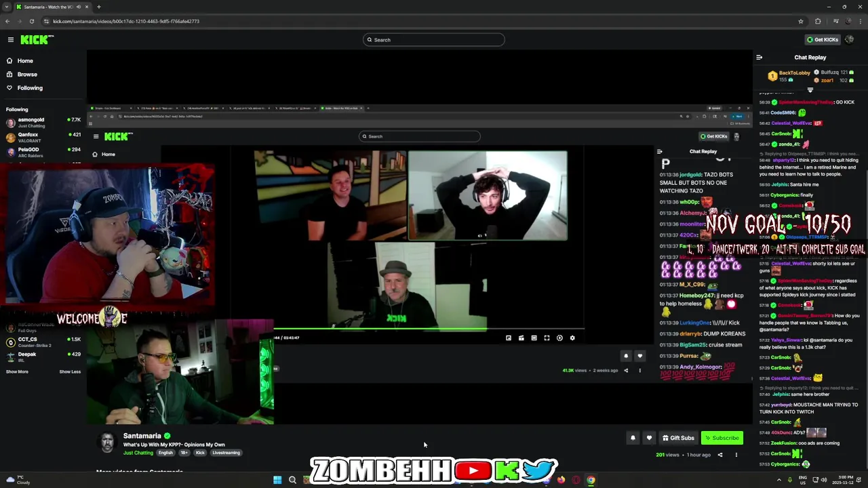Open playback speed icon in embedded player
Screen dimensions: 868x488
click(559, 338)
